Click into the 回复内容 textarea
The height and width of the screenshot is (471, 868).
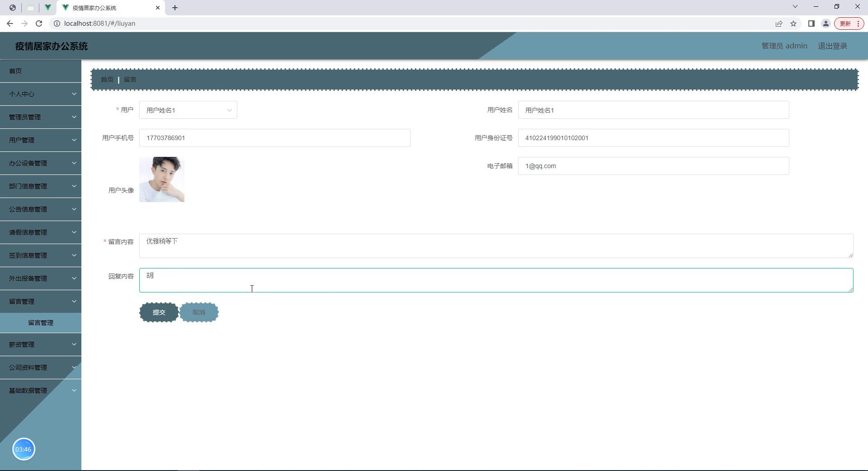(x=496, y=280)
